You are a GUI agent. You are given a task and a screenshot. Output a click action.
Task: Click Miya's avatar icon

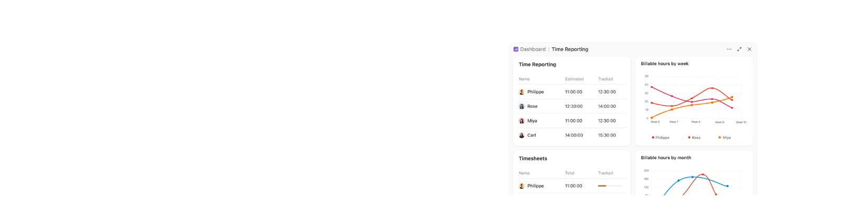[x=521, y=121]
